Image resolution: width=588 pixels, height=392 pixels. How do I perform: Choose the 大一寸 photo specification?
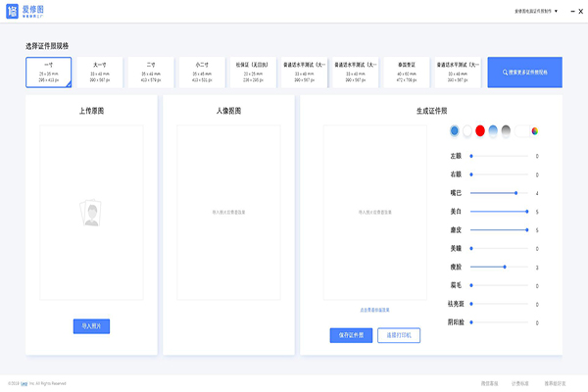click(99, 72)
